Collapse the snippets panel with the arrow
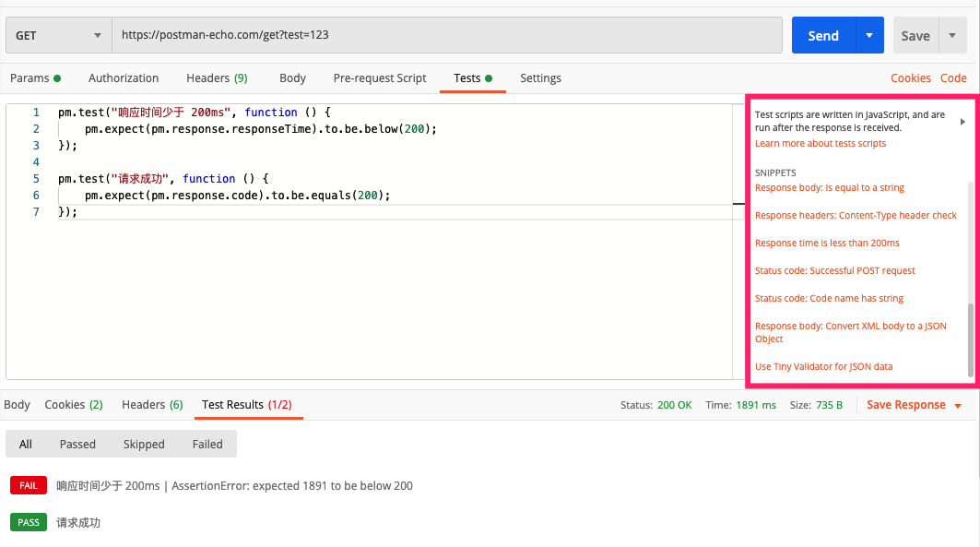Viewport: 980px width, 547px height. coord(962,121)
